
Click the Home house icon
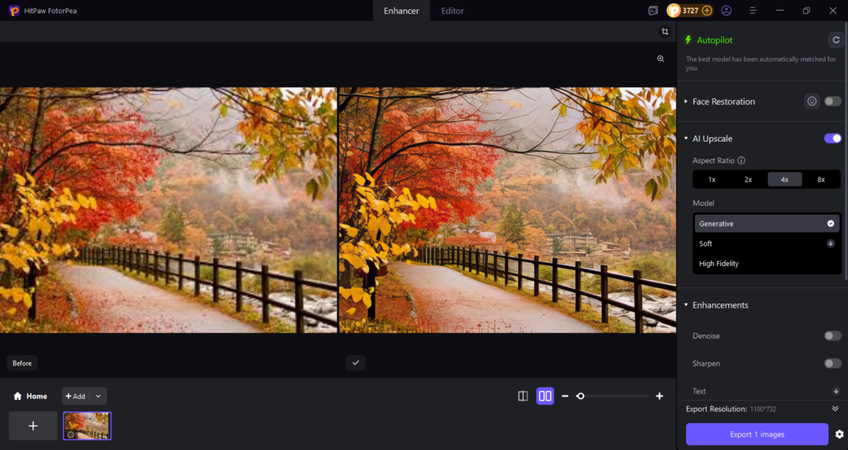pyautogui.click(x=17, y=396)
